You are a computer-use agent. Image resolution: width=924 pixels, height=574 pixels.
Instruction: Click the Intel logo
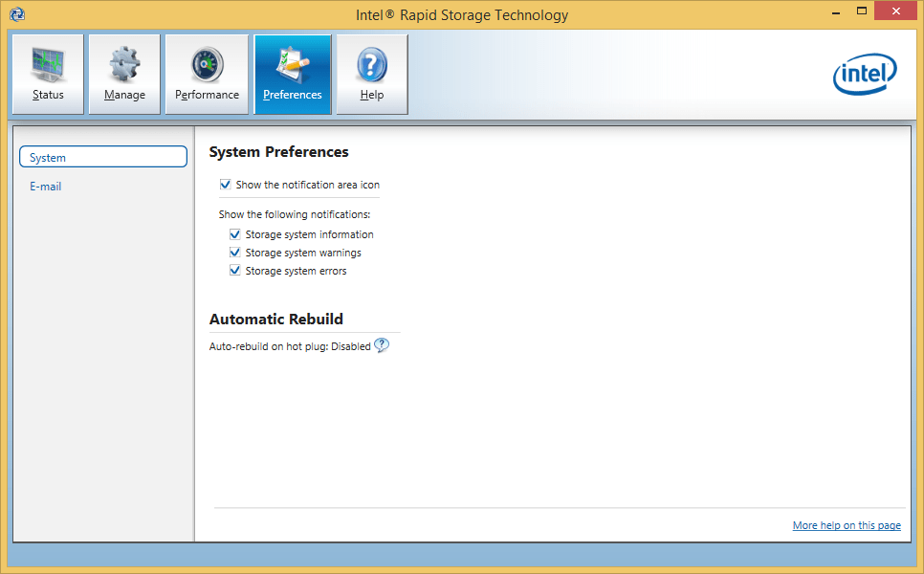tap(864, 75)
